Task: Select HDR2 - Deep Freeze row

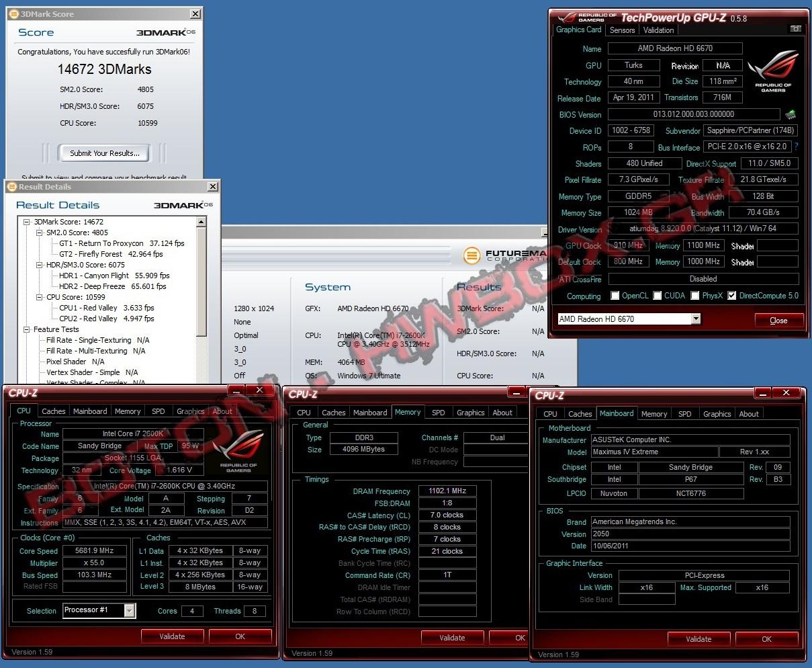Action: point(112,286)
